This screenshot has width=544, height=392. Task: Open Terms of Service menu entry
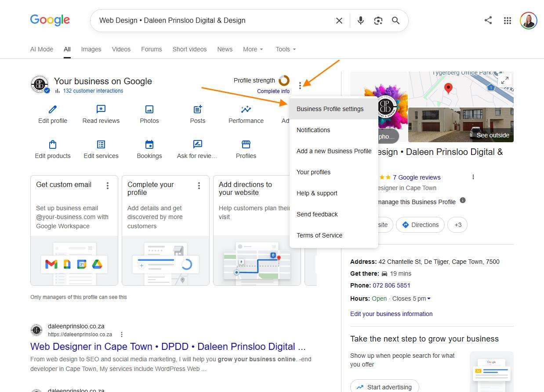tap(334, 235)
